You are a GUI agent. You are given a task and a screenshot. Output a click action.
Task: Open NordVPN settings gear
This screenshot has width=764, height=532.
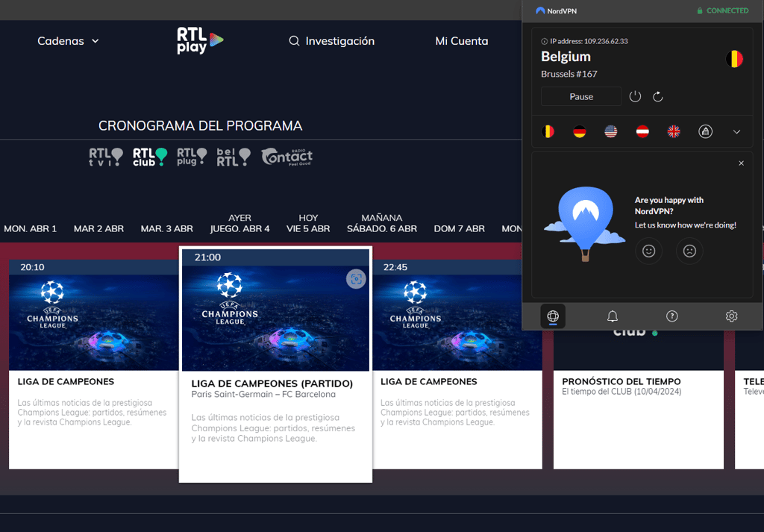pos(731,316)
